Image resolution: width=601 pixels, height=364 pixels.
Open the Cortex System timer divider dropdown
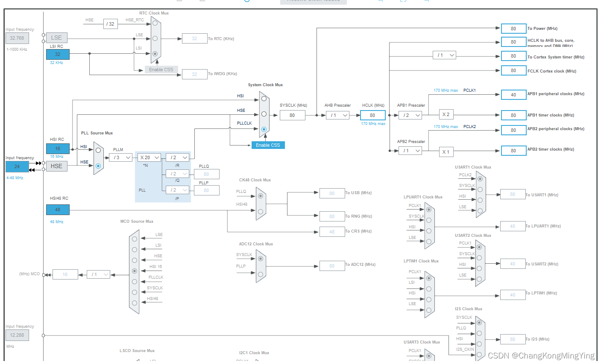point(444,55)
